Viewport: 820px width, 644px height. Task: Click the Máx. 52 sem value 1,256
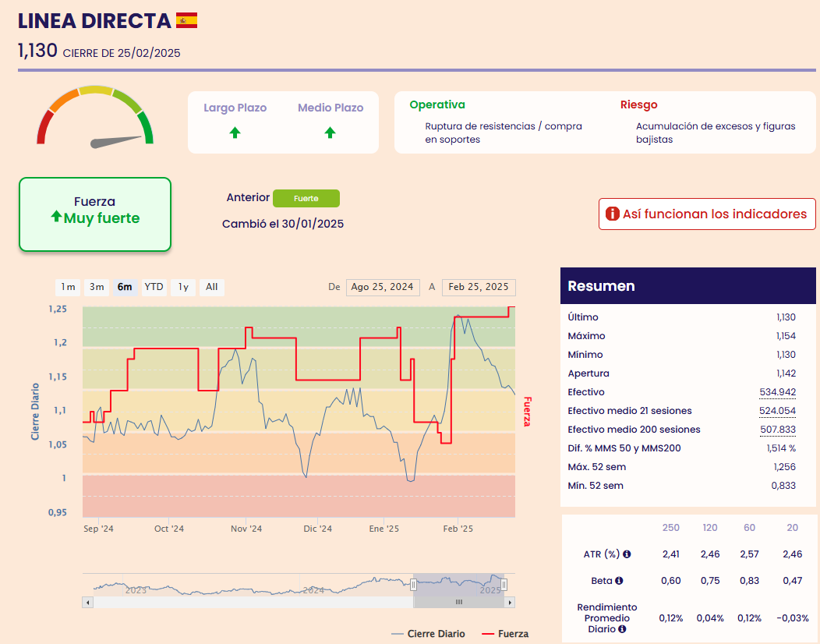(x=784, y=467)
